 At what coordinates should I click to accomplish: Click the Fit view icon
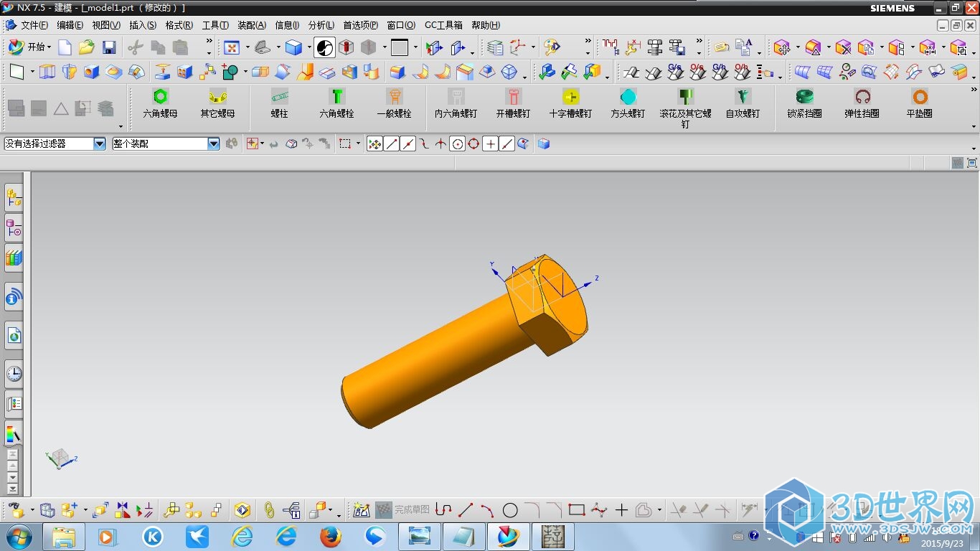[232, 47]
